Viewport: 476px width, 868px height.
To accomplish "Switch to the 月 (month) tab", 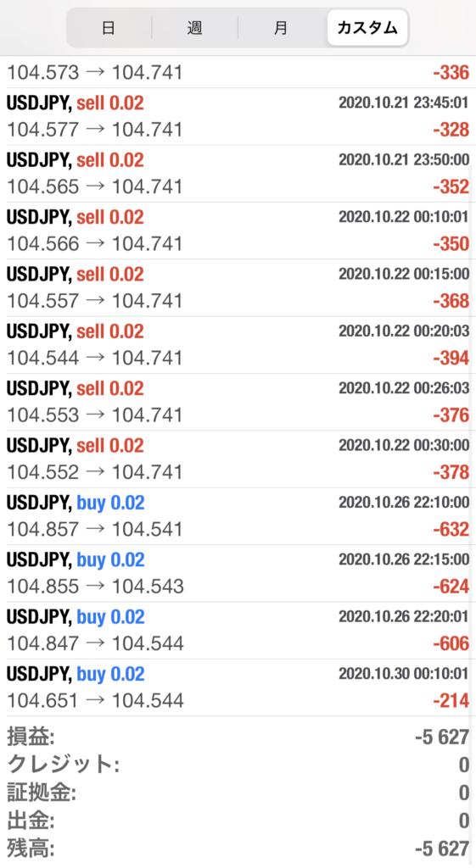I will [281, 28].
